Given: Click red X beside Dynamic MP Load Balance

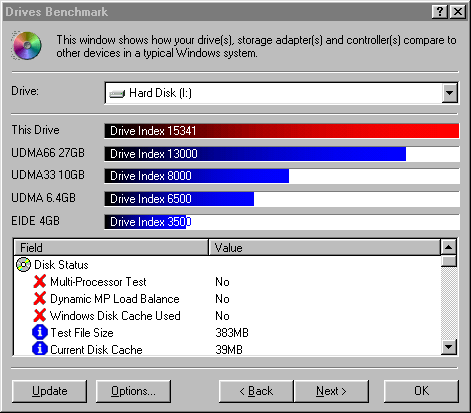Looking at the screenshot, I should click(x=40, y=299).
